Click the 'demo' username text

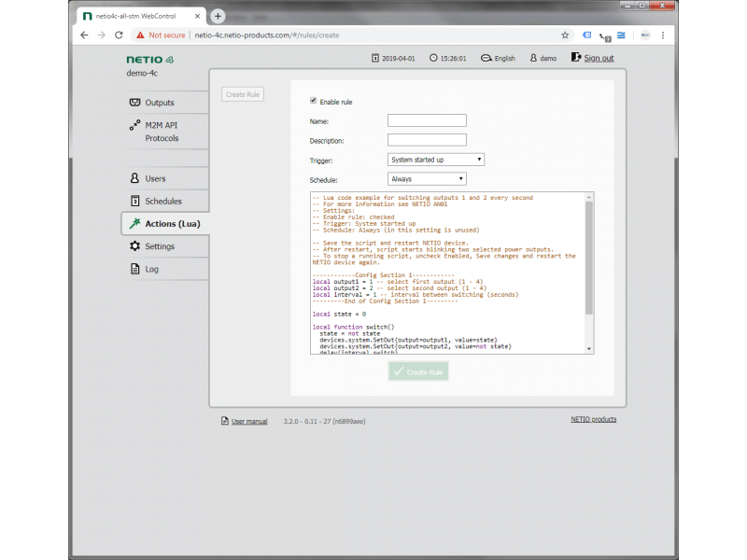[x=548, y=59]
